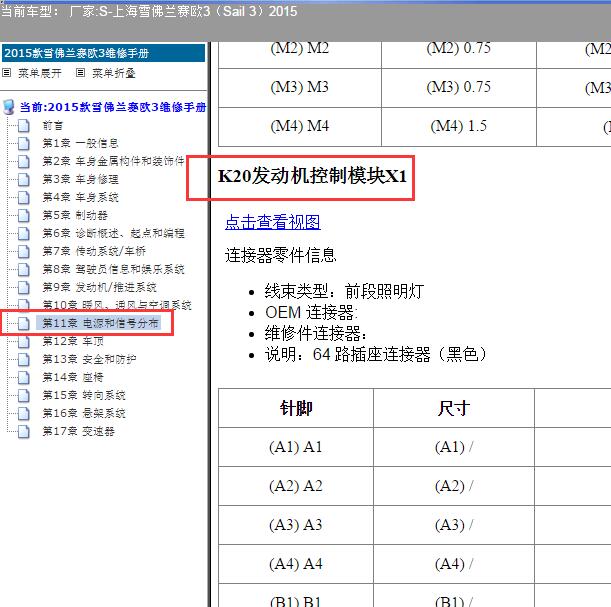
Task: Click the page icon beside 第11章 电源和信号分布
Action: [24, 323]
